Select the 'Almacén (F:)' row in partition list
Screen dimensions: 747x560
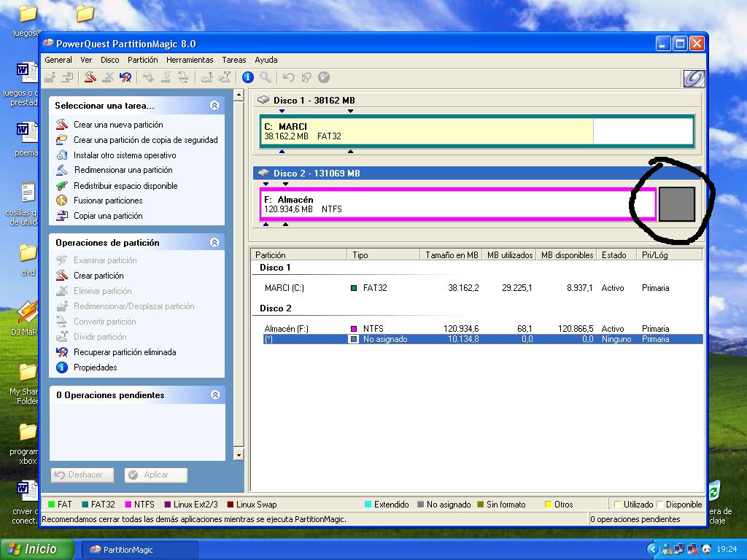pyautogui.click(x=476, y=329)
